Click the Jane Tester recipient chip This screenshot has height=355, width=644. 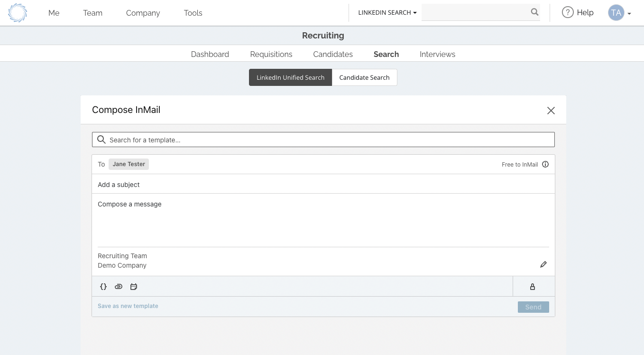(129, 164)
